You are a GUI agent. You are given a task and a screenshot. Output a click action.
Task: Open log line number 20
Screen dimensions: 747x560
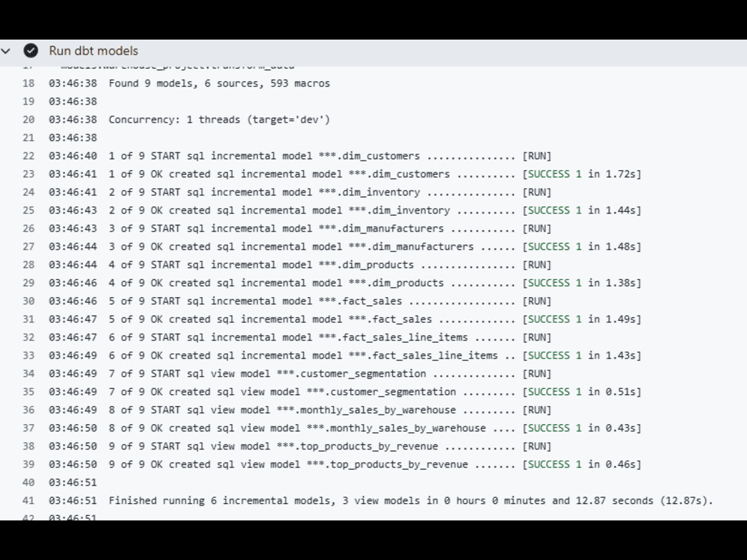(28, 119)
